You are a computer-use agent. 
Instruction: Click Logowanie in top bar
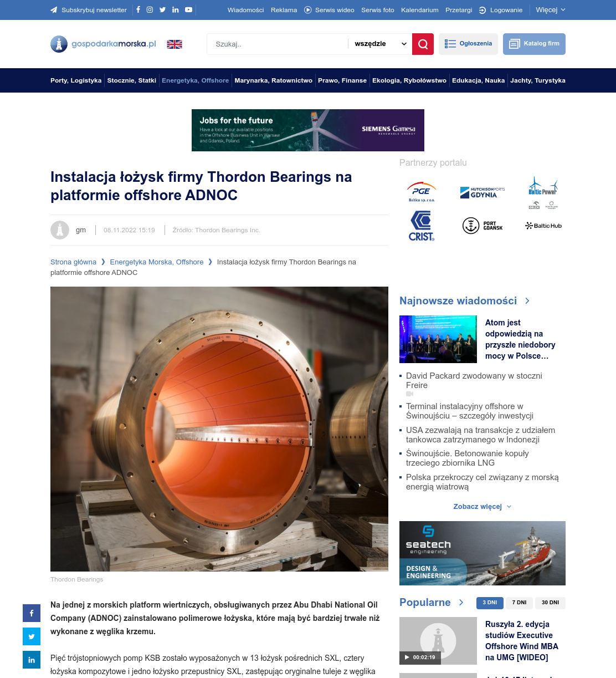coord(501,10)
